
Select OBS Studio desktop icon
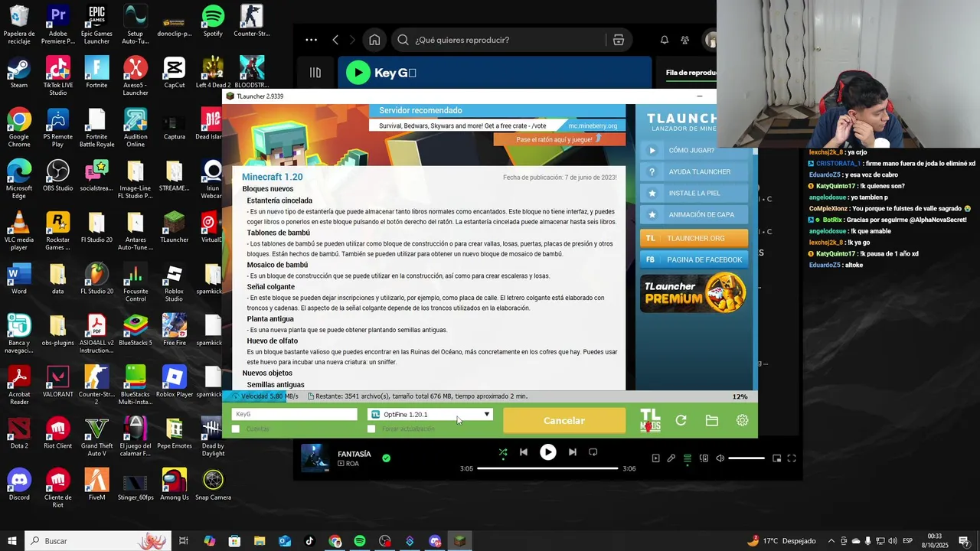(x=58, y=176)
